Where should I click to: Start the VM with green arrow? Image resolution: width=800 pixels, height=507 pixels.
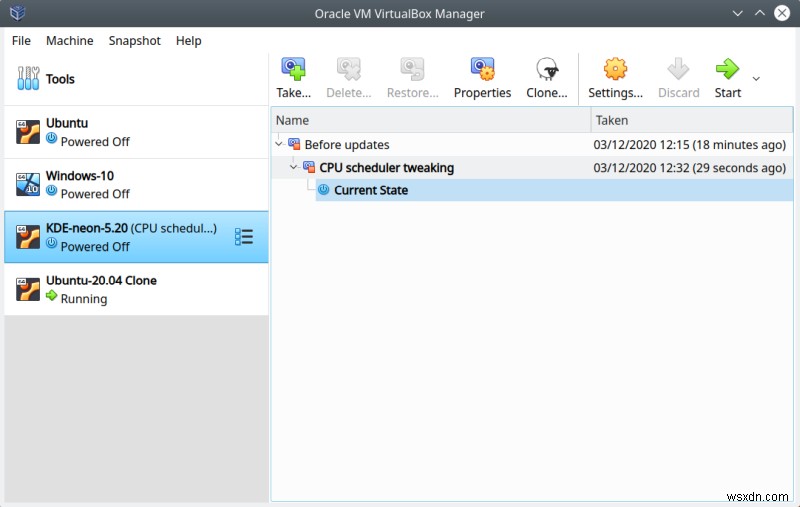point(728,69)
